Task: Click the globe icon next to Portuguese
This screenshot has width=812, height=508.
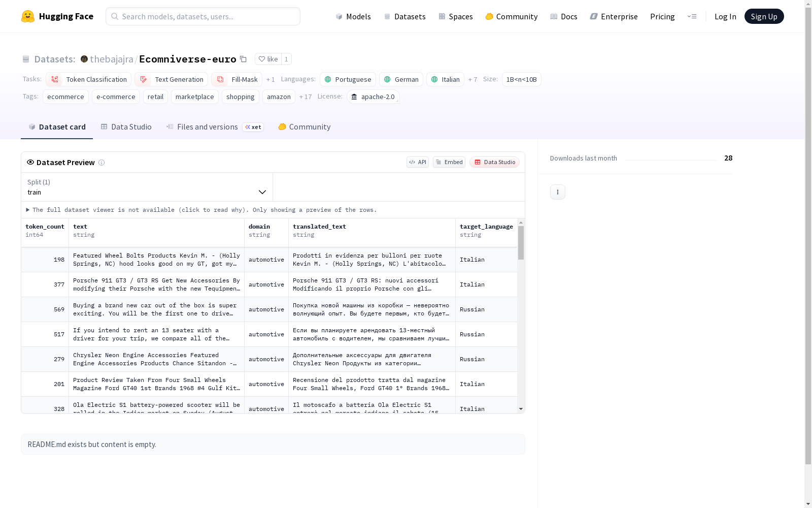Action: point(328,79)
